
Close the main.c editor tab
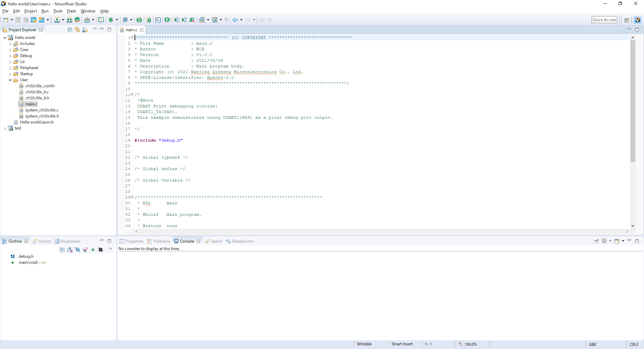point(142,30)
